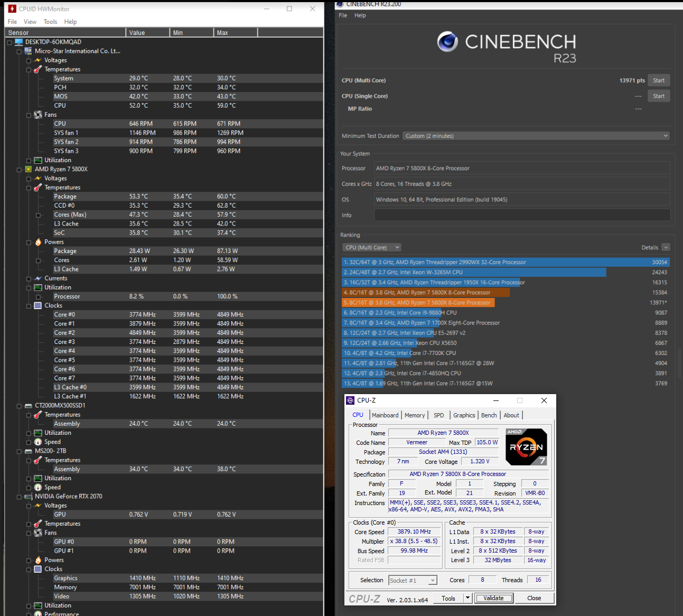
Task: Click the Speed icon under CT2000MX500SSD1
Action: click(x=38, y=442)
